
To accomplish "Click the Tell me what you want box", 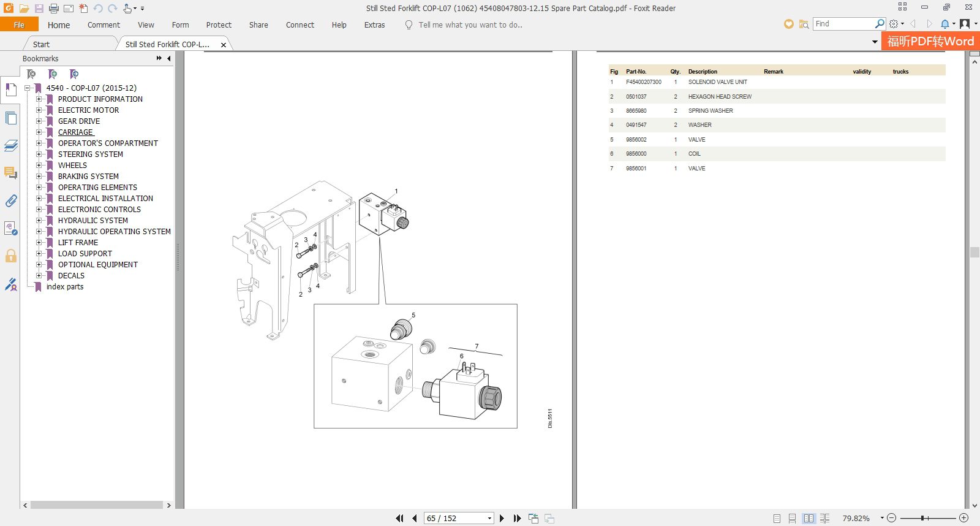I will pyautogui.click(x=470, y=25).
